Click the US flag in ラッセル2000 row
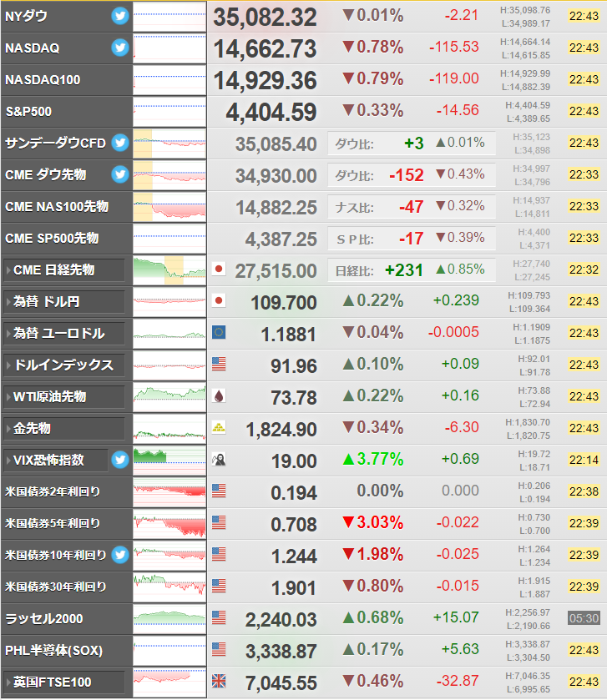Screen dimensions: 607x700 (x=219, y=618)
